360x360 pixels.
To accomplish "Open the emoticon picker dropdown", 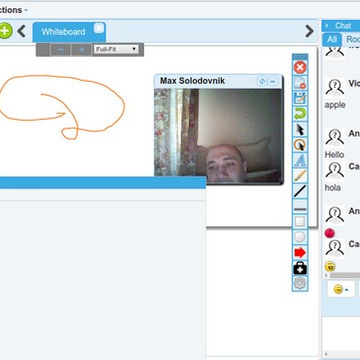I will pyautogui.click(x=341, y=289).
